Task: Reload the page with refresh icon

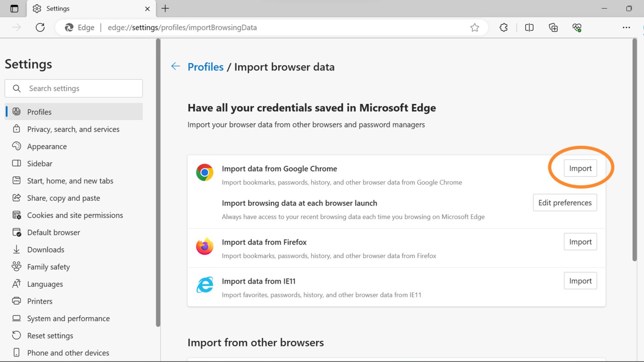Action: tap(40, 27)
